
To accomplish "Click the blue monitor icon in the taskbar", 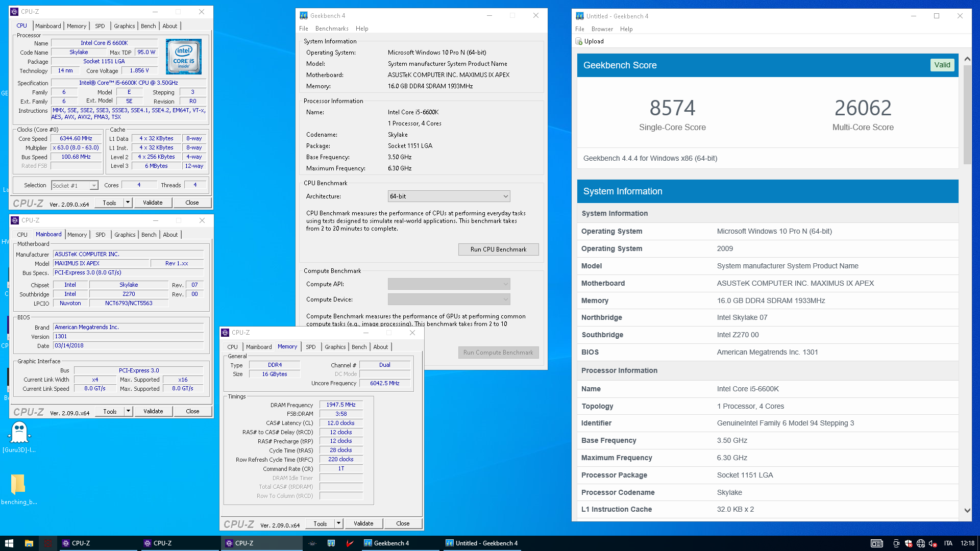I will point(331,543).
